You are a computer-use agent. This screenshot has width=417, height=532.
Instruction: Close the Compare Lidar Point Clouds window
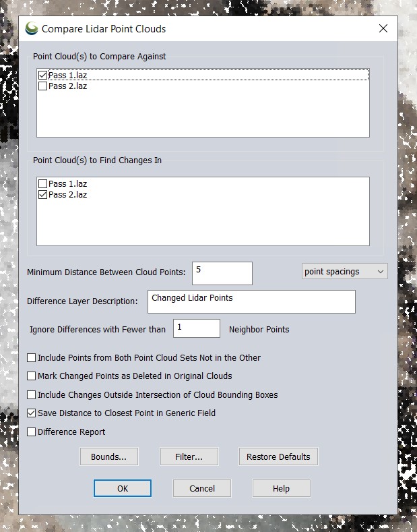tap(383, 28)
